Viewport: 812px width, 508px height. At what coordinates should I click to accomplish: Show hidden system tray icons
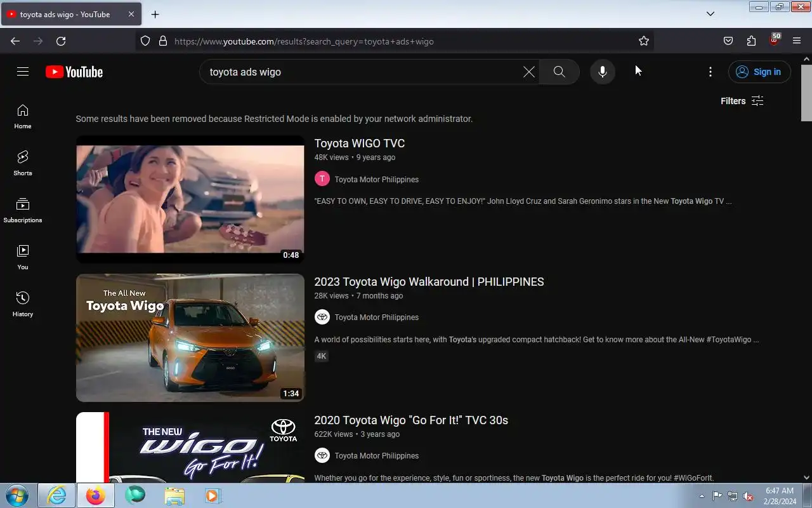[702, 496]
